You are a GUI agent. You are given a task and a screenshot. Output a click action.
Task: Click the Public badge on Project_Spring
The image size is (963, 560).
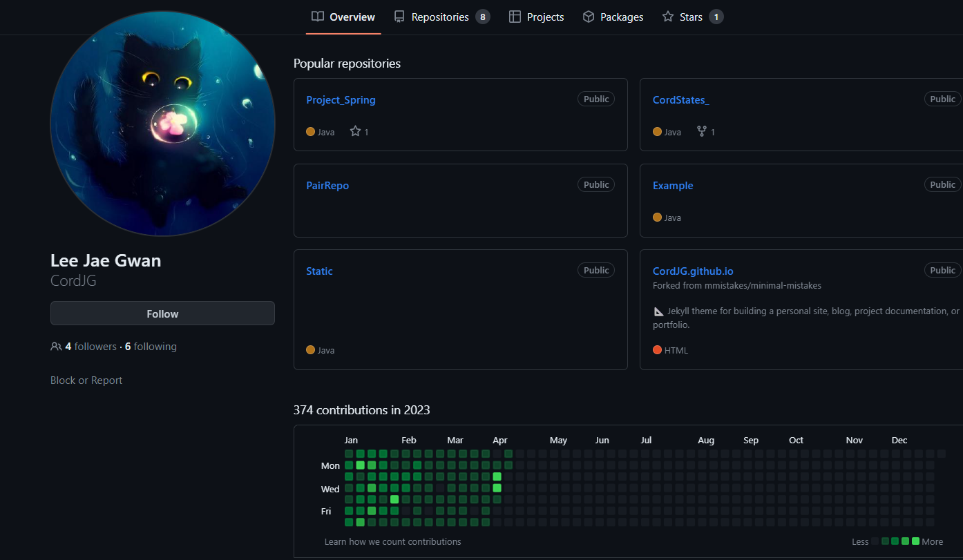(596, 99)
